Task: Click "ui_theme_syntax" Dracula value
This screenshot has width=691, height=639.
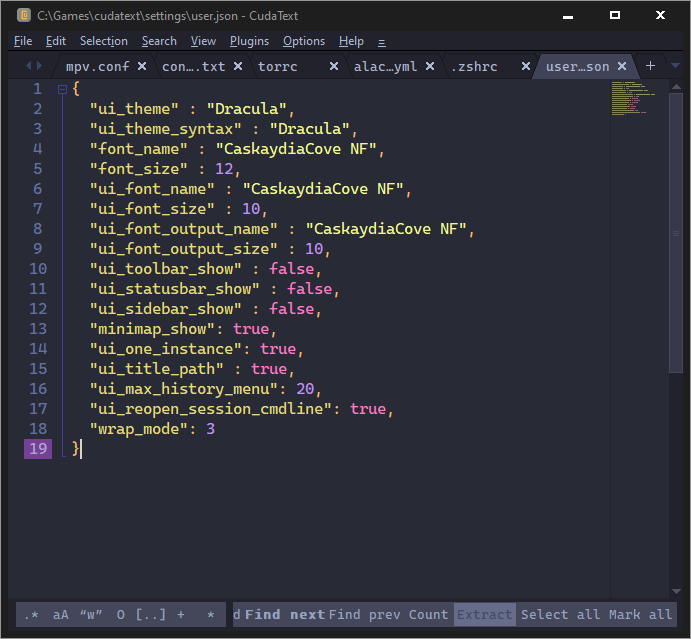Action: 309,129
